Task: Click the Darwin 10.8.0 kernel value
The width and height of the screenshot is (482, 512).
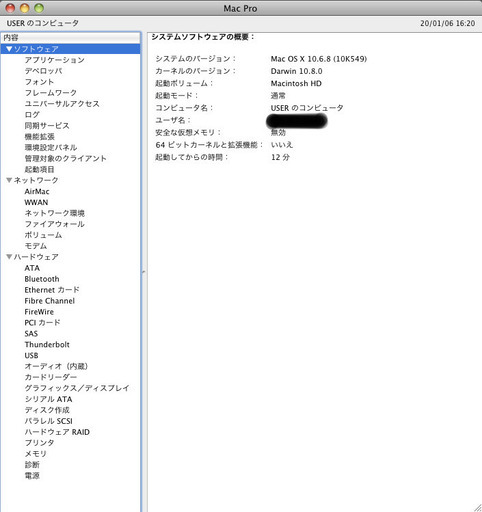Action: tap(296, 71)
